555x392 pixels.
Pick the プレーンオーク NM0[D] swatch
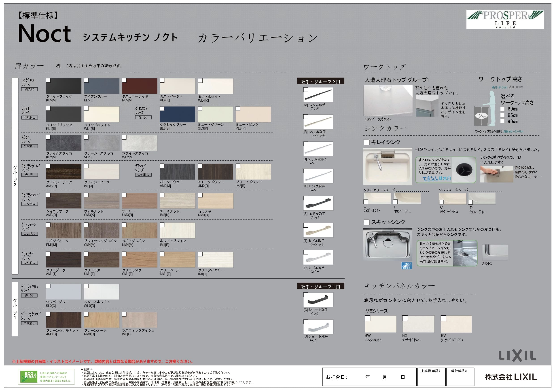click(x=102, y=320)
